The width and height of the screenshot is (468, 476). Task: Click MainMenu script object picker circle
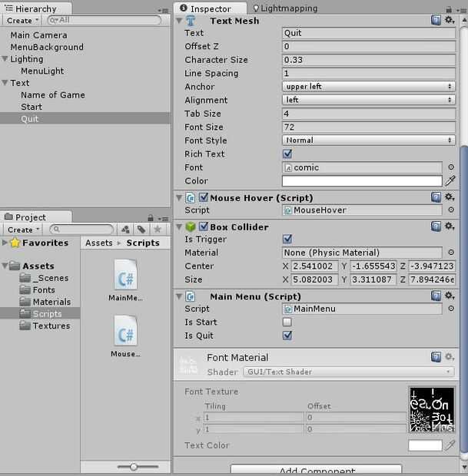tap(451, 309)
